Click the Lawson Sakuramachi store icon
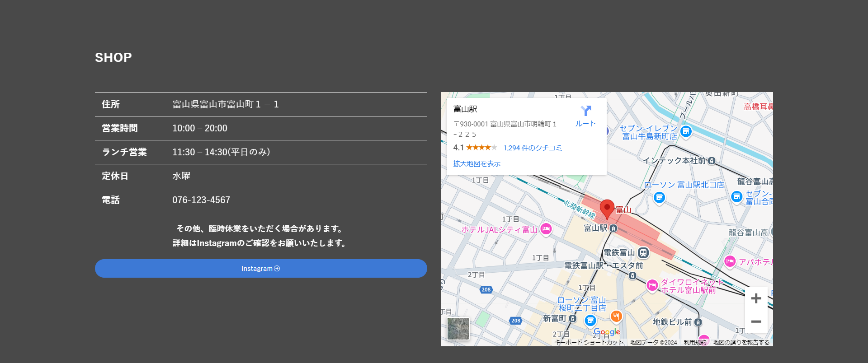868x363 pixels. (x=590, y=321)
